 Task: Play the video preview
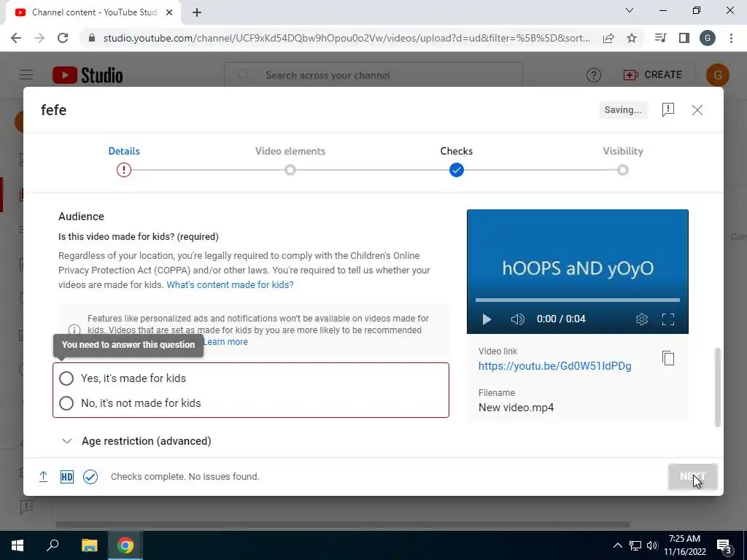pos(487,319)
